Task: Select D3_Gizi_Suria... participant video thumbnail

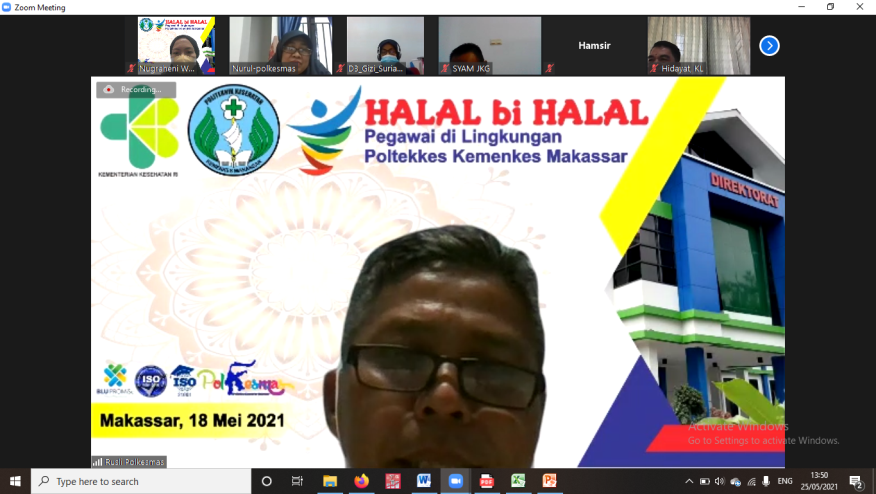Action: pos(385,46)
